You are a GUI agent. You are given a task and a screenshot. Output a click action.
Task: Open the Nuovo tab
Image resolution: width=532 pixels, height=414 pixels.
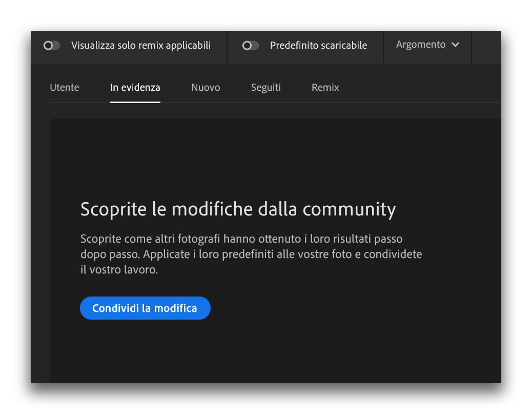206,88
